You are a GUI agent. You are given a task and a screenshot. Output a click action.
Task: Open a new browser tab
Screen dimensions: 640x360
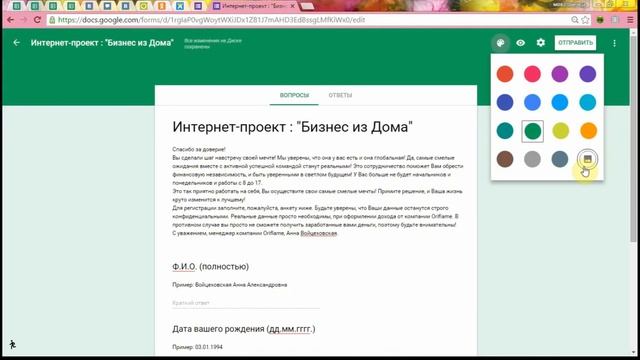pyautogui.click(x=307, y=6)
